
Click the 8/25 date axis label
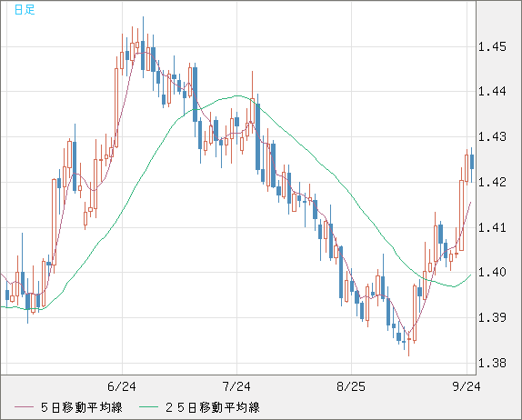point(351,386)
